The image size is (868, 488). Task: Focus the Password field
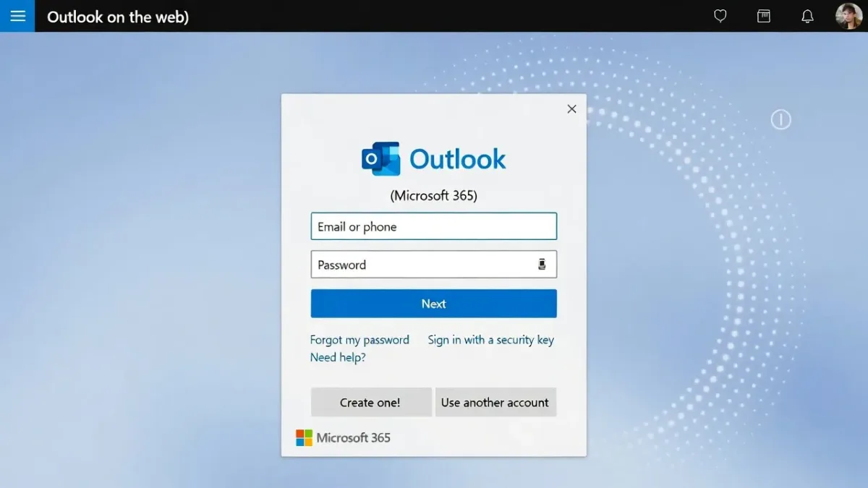tap(434, 265)
